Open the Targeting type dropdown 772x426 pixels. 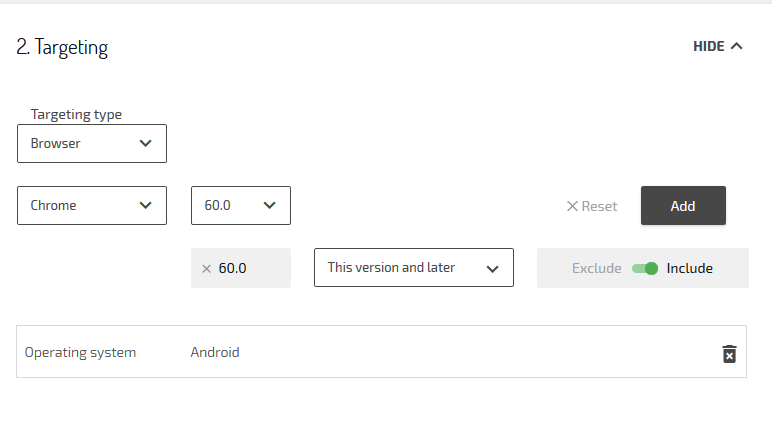(92, 143)
